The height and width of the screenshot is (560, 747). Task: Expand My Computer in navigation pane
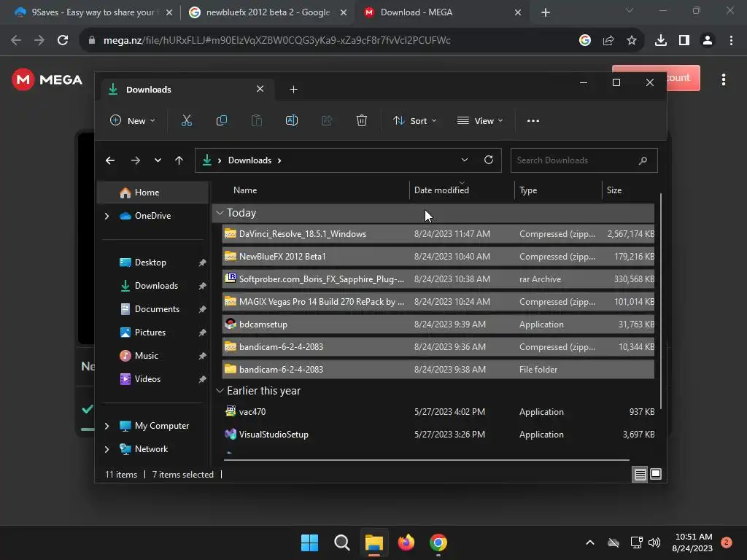point(107,426)
